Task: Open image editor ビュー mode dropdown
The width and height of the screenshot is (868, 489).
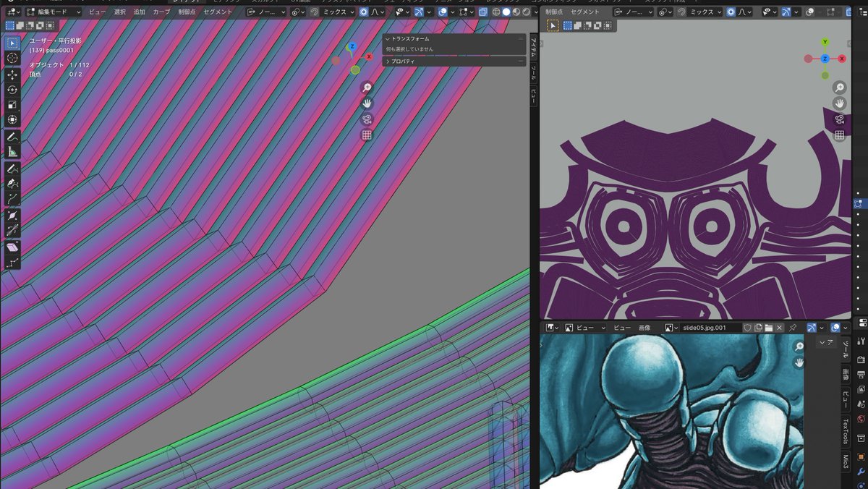Action: [x=586, y=328]
